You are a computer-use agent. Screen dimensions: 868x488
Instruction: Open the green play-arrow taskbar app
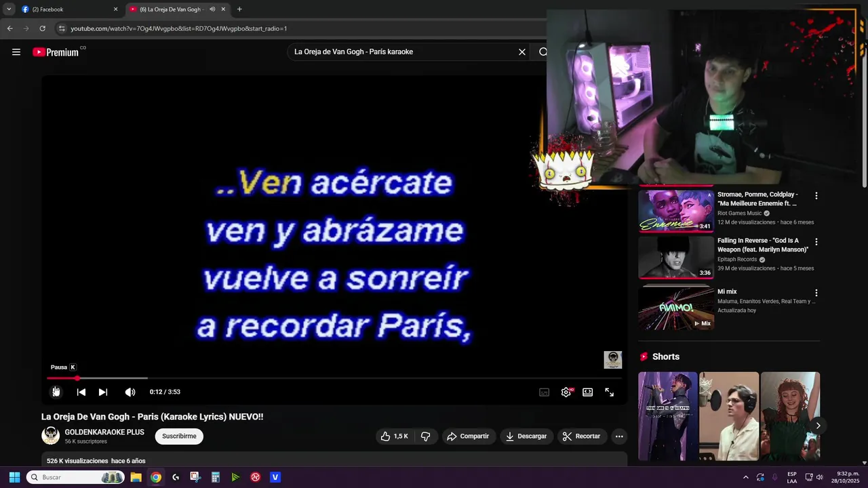(x=235, y=477)
